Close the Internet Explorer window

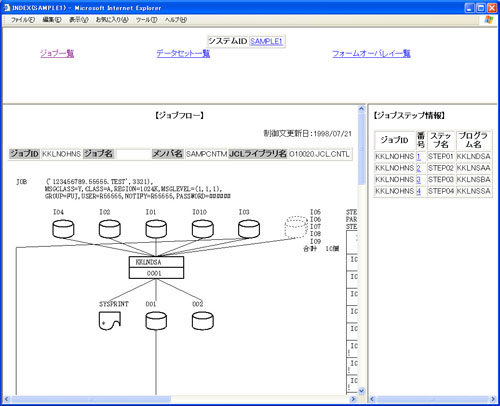(492, 8)
